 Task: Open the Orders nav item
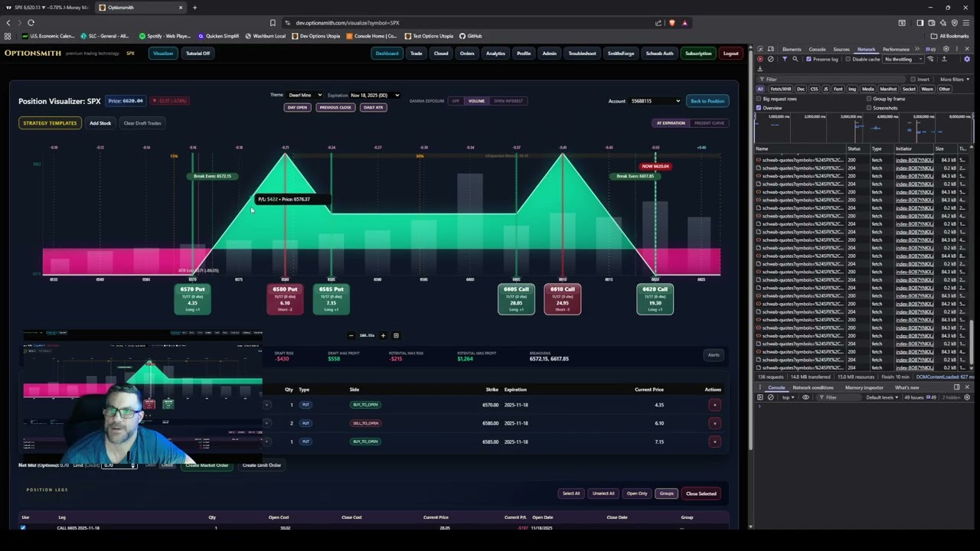pyautogui.click(x=467, y=54)
